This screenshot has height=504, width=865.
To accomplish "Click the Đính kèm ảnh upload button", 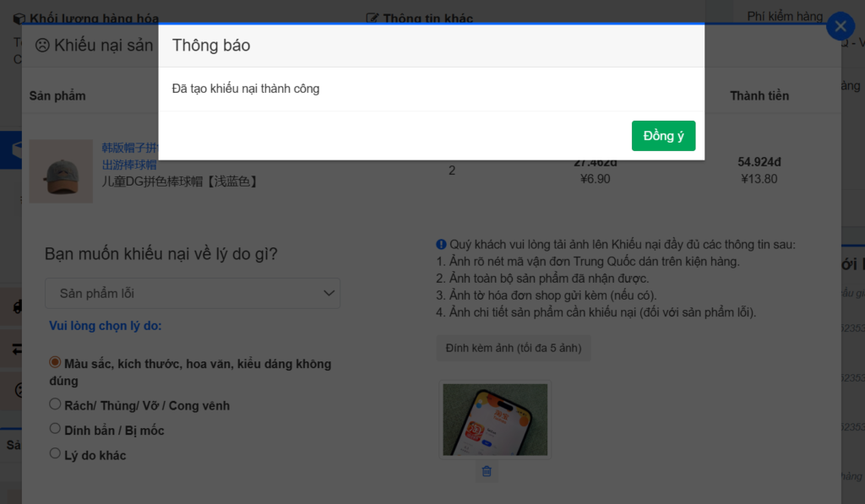I will [x=513, y=348].
